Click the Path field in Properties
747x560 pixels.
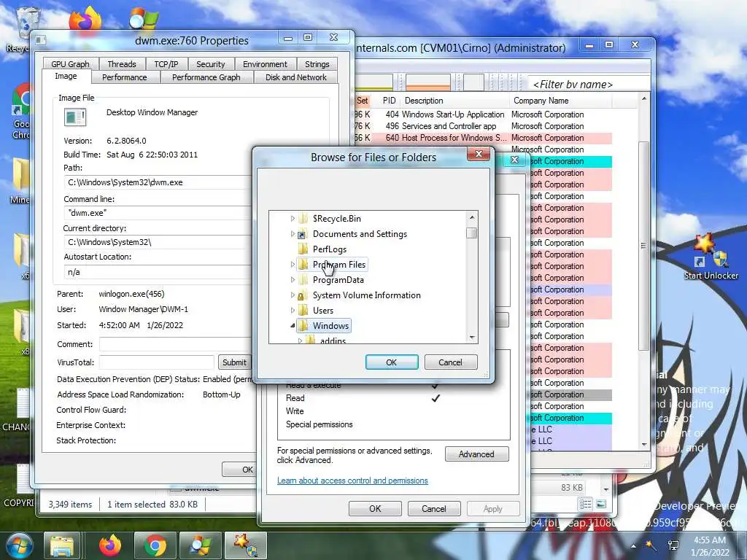pyautogui.click(x=158, y=182)
